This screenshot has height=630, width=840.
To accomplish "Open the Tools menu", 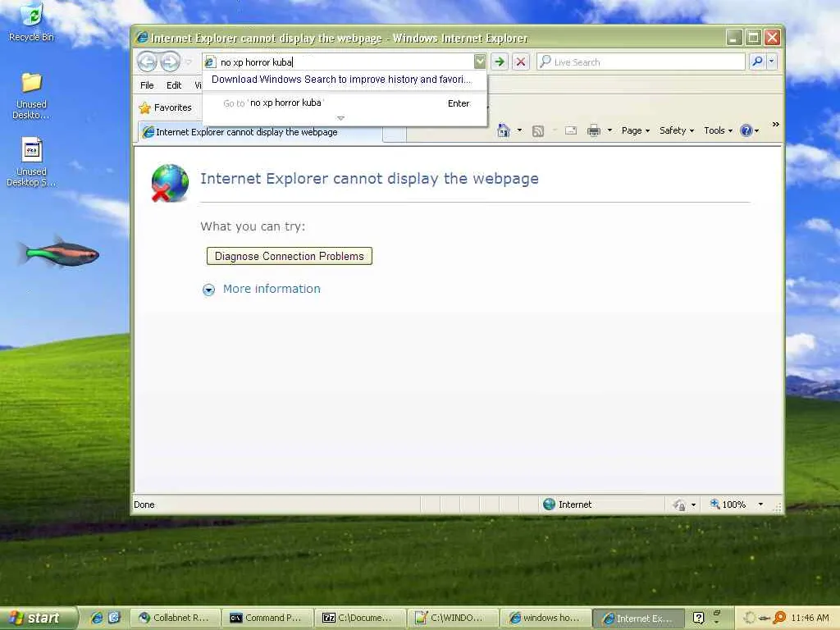I will [x=718, y=130].
